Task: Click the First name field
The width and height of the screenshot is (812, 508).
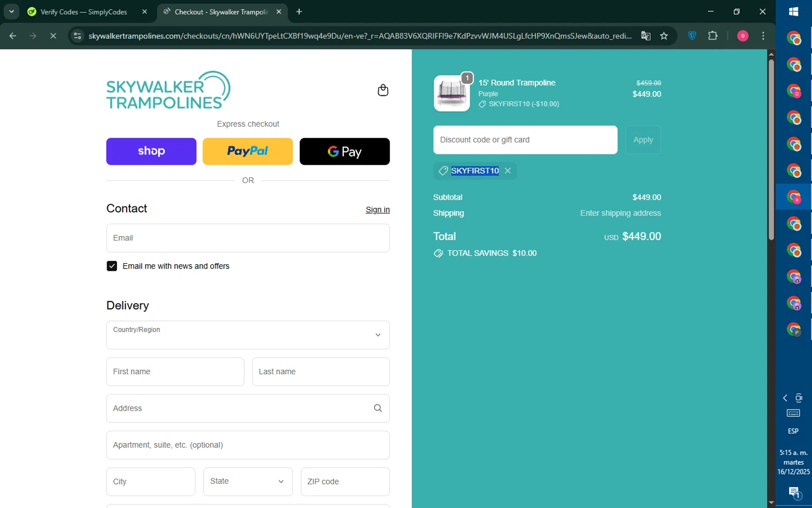Action: [x=175, y=372]
